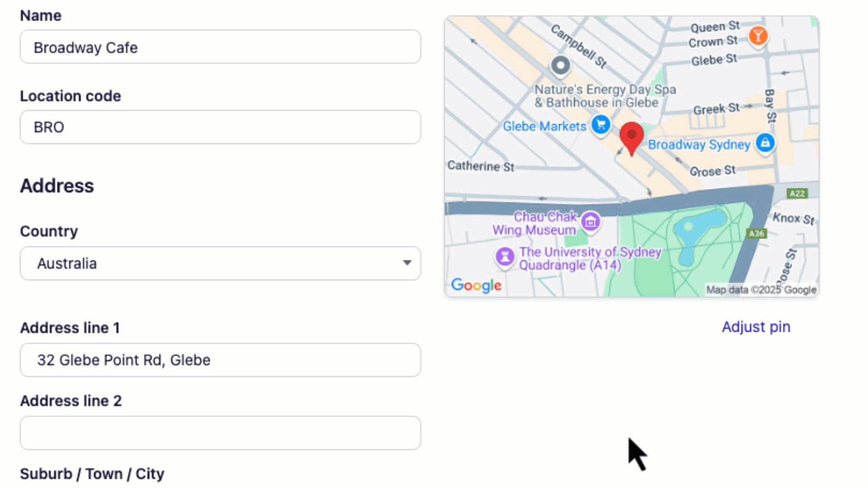Click the Location code field with BRO
The image size is (868, 488).
tap(220, 127)
